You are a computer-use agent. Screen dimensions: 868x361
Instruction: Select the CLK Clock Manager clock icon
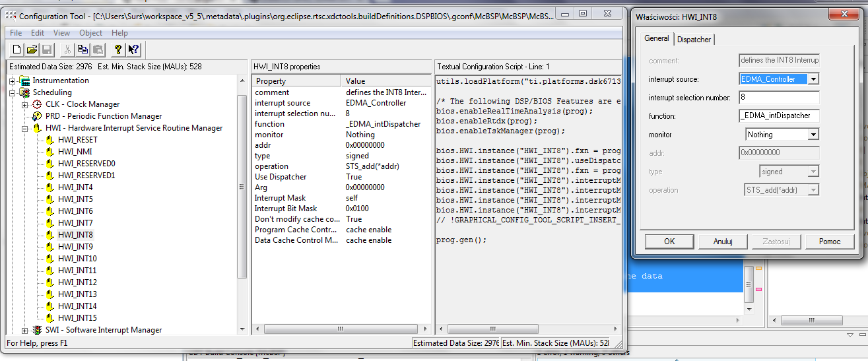point(38,104)
